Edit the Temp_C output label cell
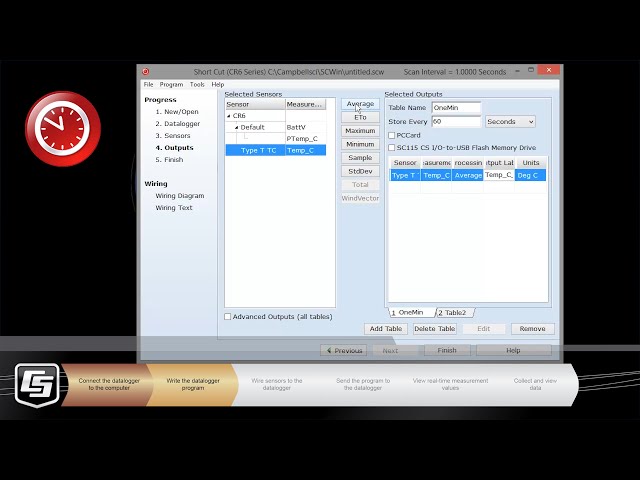Viewport: 640px width, 480px height. pyautogui.click(x=499, y=175)
